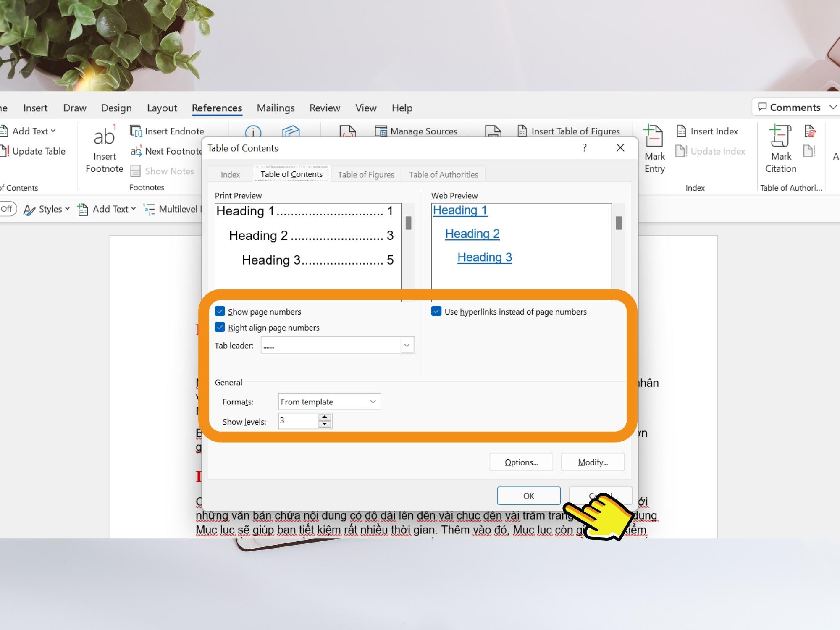
Task: Confirm dialog with OK button
Action: pos(529,496)
